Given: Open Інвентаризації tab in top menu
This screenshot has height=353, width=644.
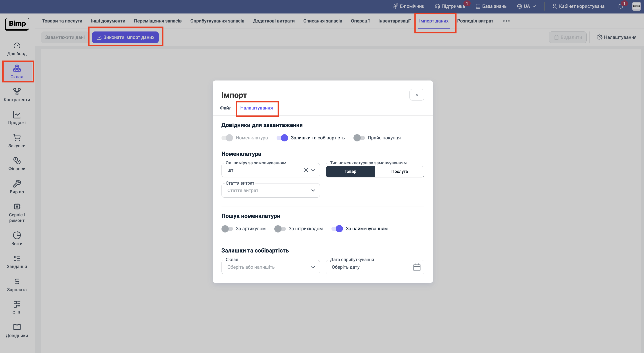Looking at the screenshot, I should pyautogui.click(x=394, y=21).
